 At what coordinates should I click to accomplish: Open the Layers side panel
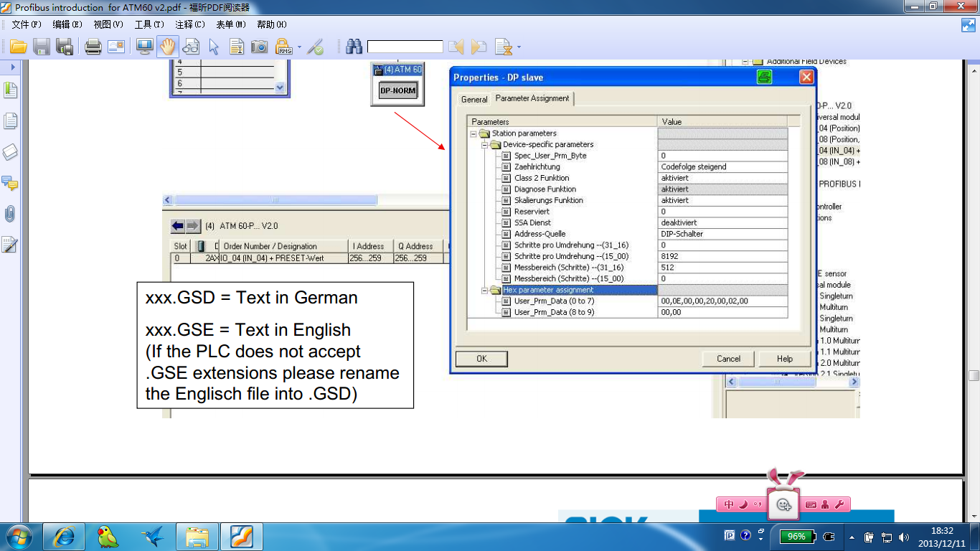tap(11, 152)
